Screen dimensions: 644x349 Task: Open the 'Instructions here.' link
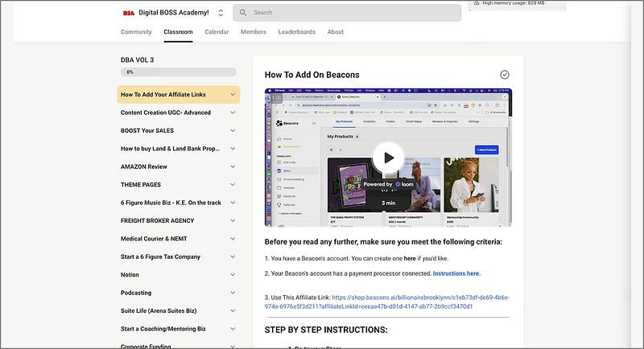tap(456, 273)
